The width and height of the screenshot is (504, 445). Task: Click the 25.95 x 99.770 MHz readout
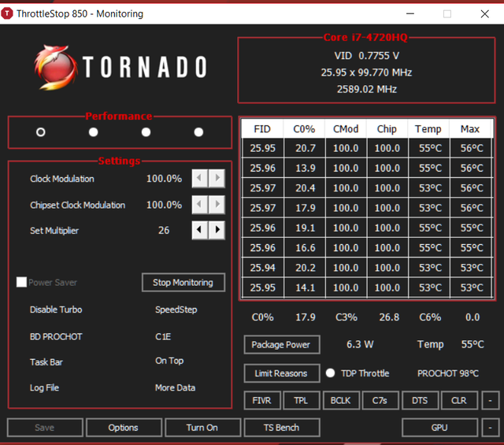pyautogui.click(x=366, y=72)
